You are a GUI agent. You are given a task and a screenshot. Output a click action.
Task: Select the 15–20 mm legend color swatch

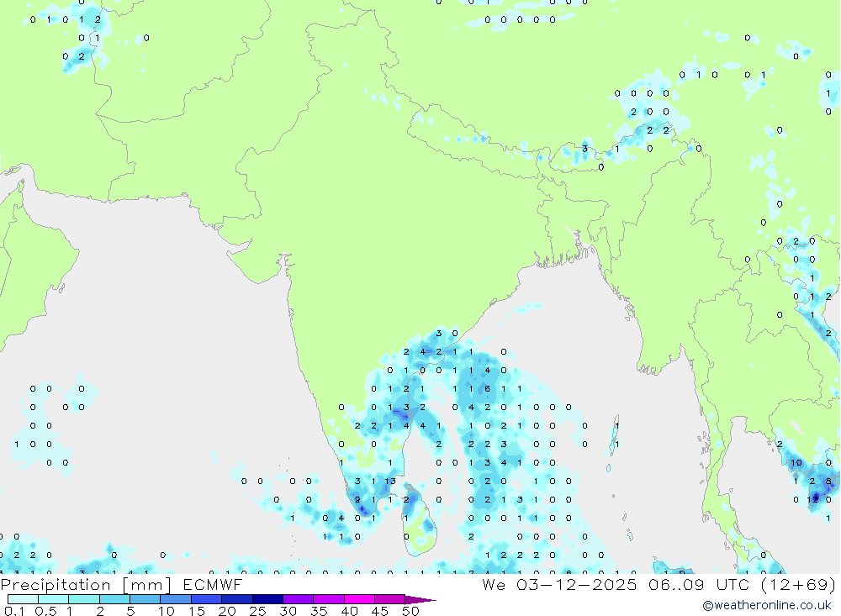206,599
